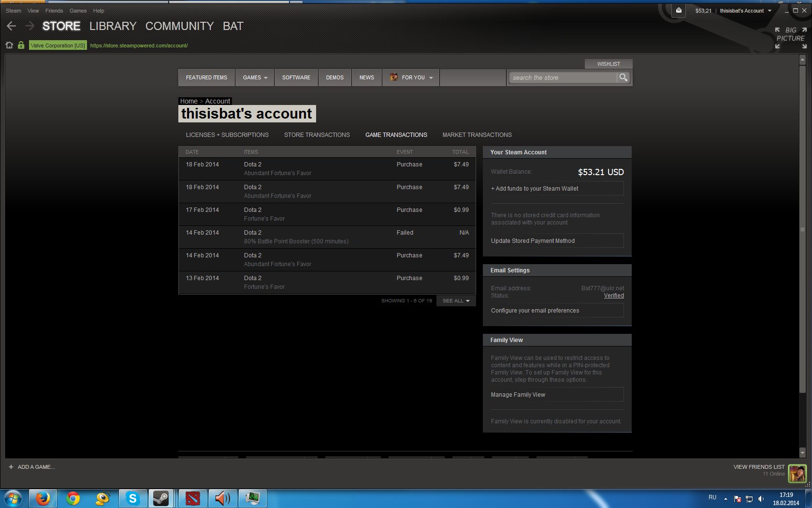Switch to LICENSES + SUBSCRIPTIONS tab
The image size is (812, 508).
(227, 135)
